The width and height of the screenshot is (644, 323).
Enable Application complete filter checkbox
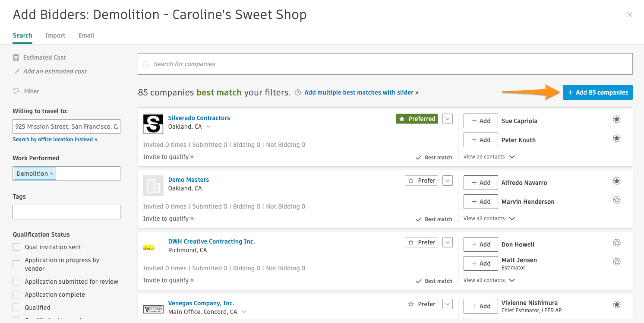[16, 294]
